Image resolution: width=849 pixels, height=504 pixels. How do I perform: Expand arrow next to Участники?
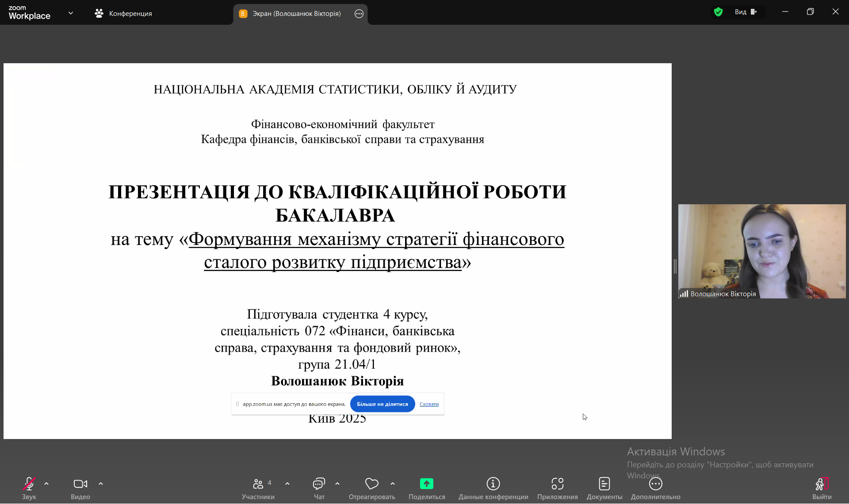(287, 484)
